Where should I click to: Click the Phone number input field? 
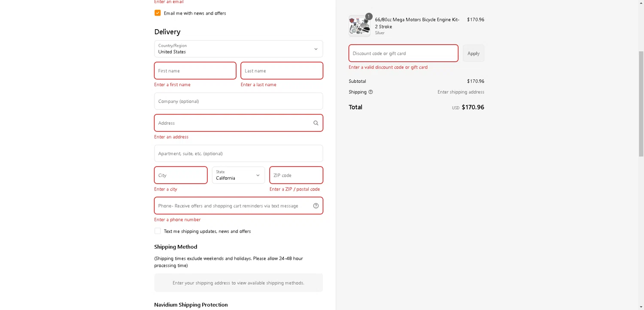[232, 206]
